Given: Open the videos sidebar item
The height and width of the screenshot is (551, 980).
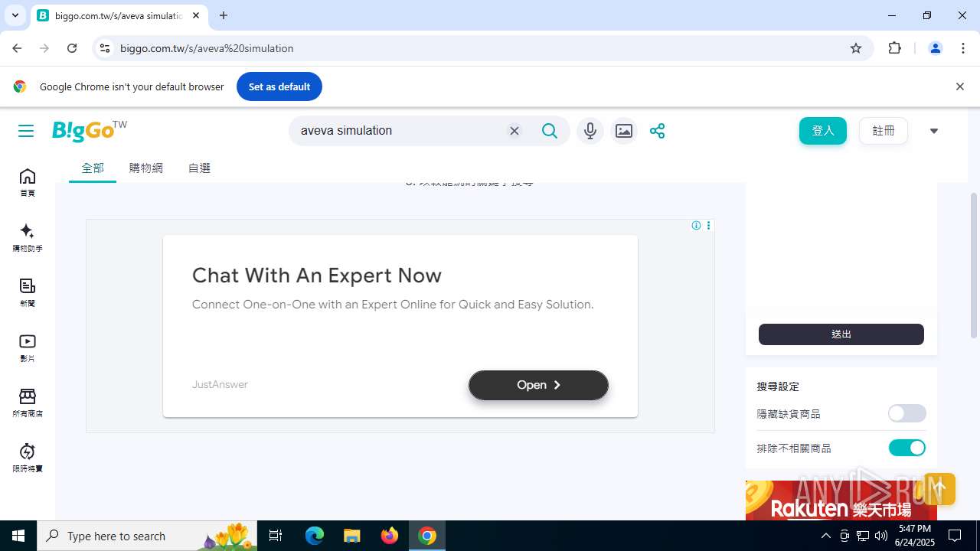Looking at the screenshot, I should (x=28, y=348).
